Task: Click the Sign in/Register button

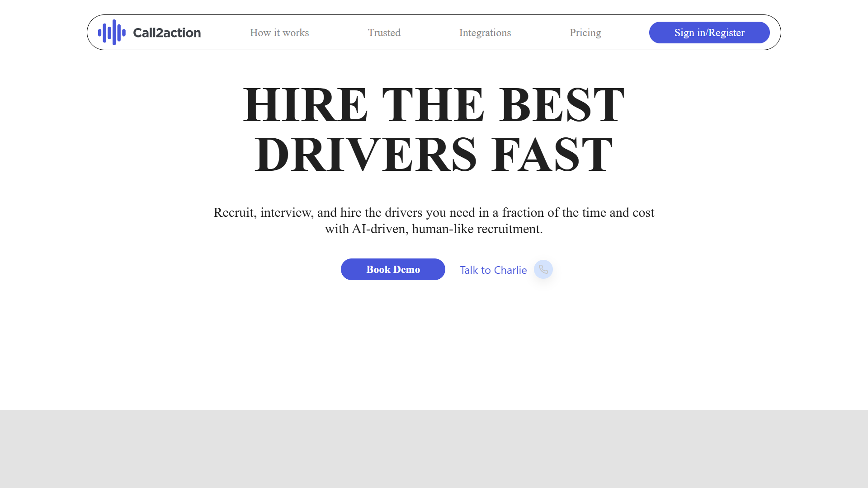Action: [x=709, y=33]
